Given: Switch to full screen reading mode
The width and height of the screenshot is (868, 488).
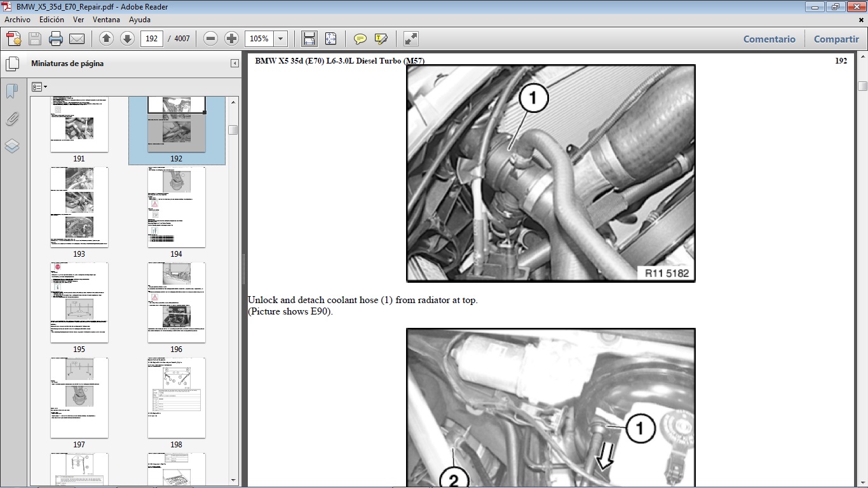Looking at the screenshot, I should tap(410, 39).
